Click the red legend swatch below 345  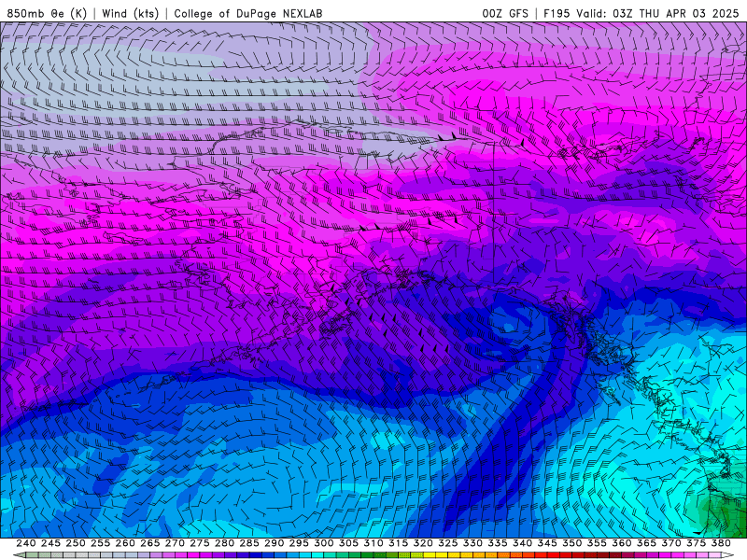553,555
